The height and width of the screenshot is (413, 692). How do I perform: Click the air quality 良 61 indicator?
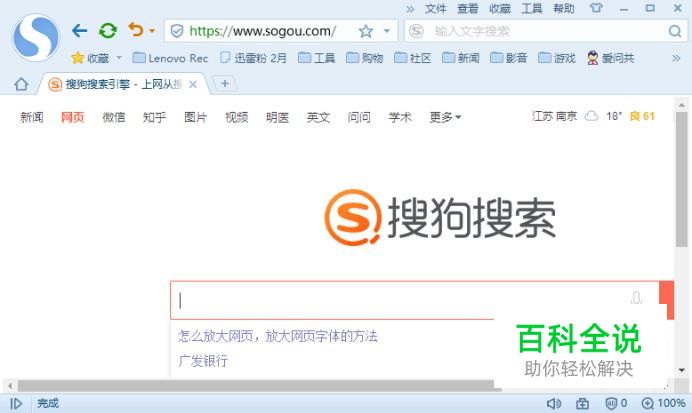pos(642,116)
